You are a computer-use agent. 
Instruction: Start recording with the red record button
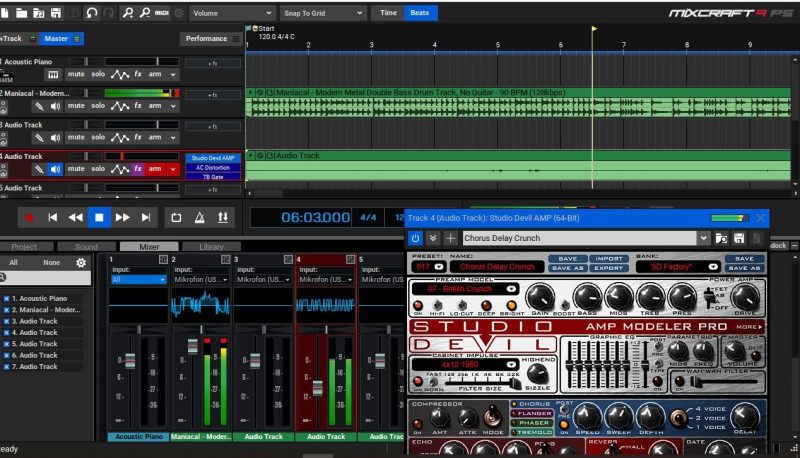(x=29, y=218)
